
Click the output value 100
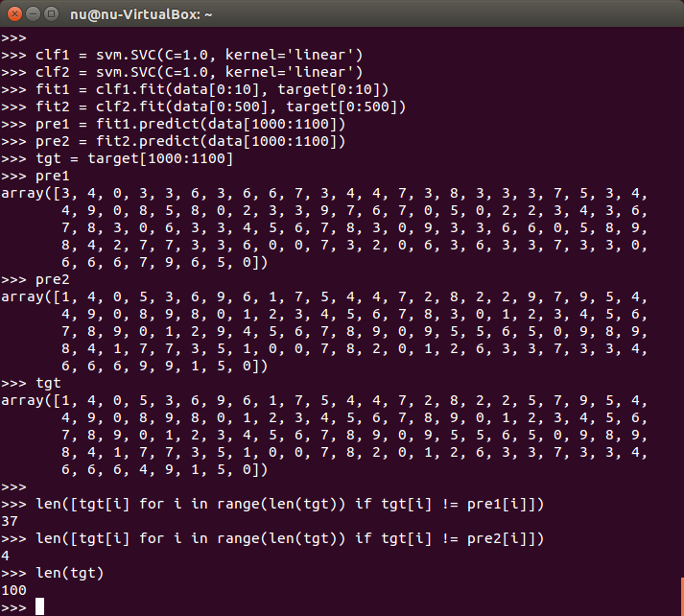click(x=13, y=590)
